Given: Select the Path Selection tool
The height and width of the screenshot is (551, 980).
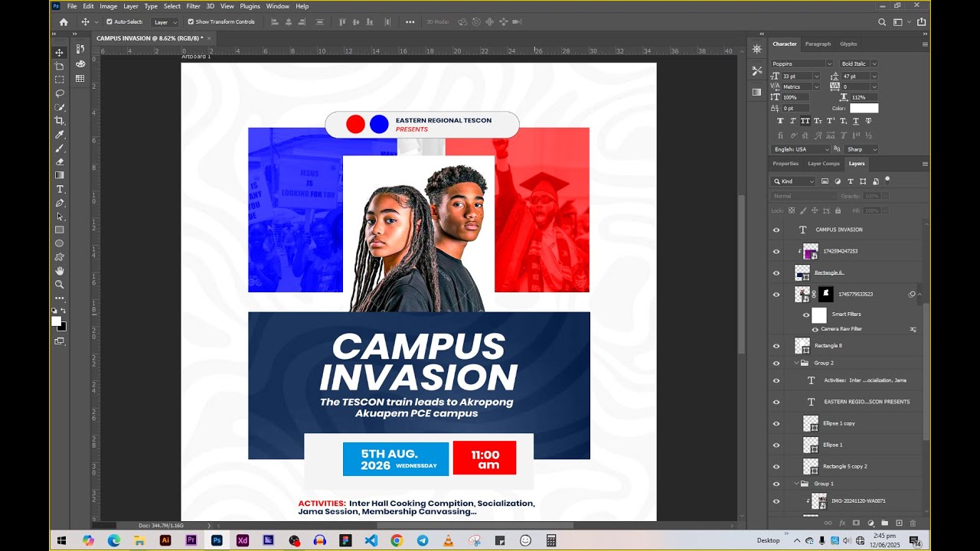Looking at the screenshot, I should pyautogui.click(x=59, y=217).
